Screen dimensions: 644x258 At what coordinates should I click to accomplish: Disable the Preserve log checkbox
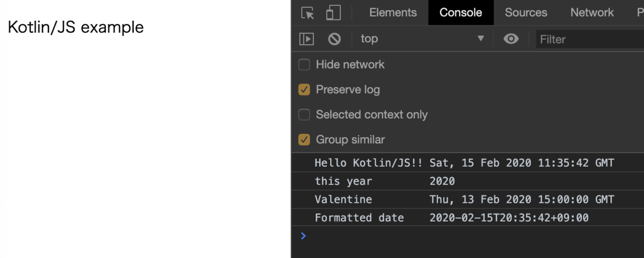tap(304, 90)
